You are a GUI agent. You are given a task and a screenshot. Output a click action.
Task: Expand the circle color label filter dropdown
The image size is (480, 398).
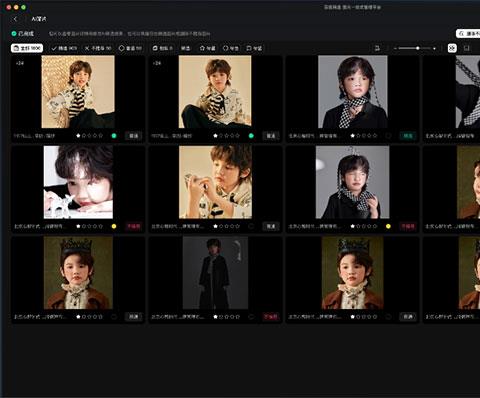coord(231,48)
